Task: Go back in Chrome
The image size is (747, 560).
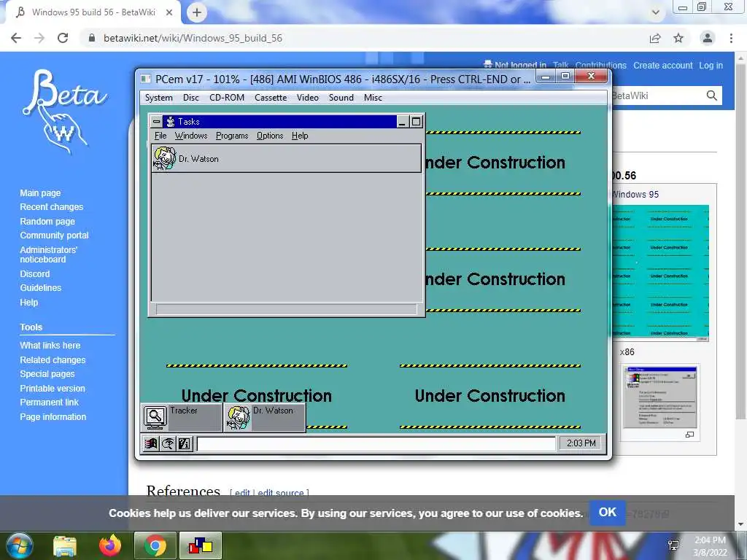Action: (16, 38)
